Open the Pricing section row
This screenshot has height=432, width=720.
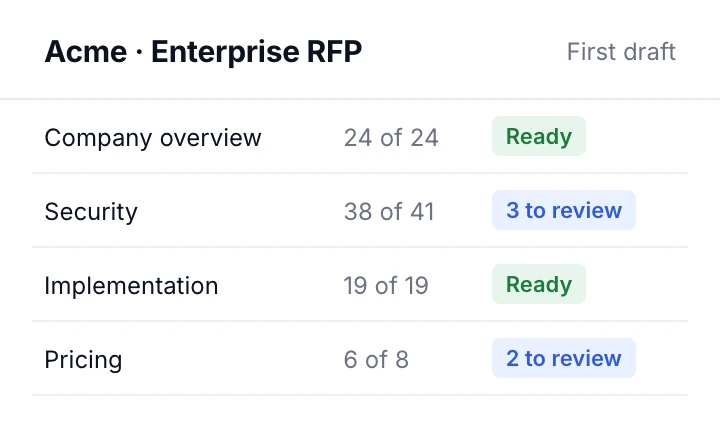[360, 358]
